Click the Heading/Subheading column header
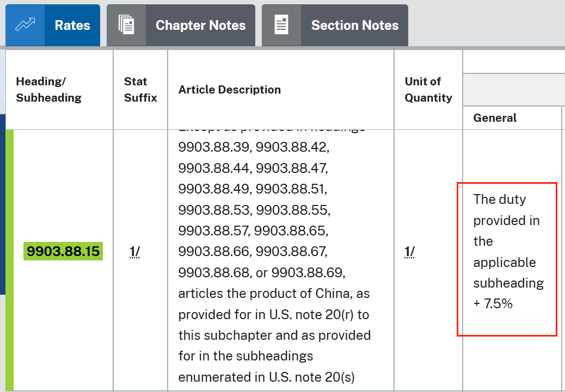This screenshot has width=565, height=392. tap(49, 90)
